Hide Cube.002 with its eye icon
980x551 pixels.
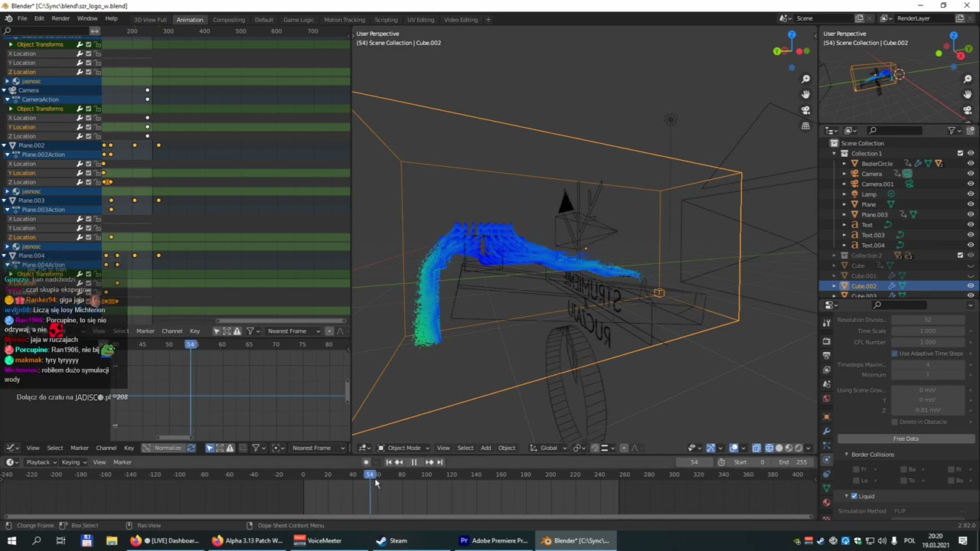(x=970, y=286)
